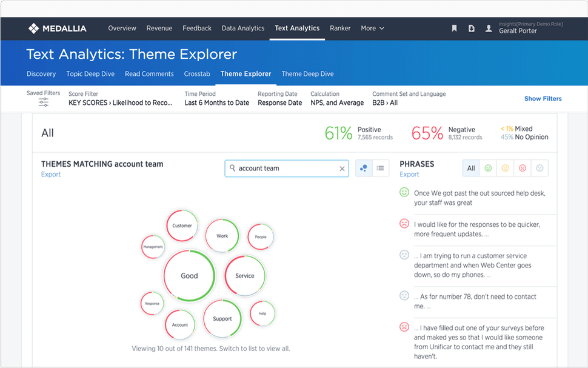Export the matching themes
588x368 pixels.
coord(51,175)
